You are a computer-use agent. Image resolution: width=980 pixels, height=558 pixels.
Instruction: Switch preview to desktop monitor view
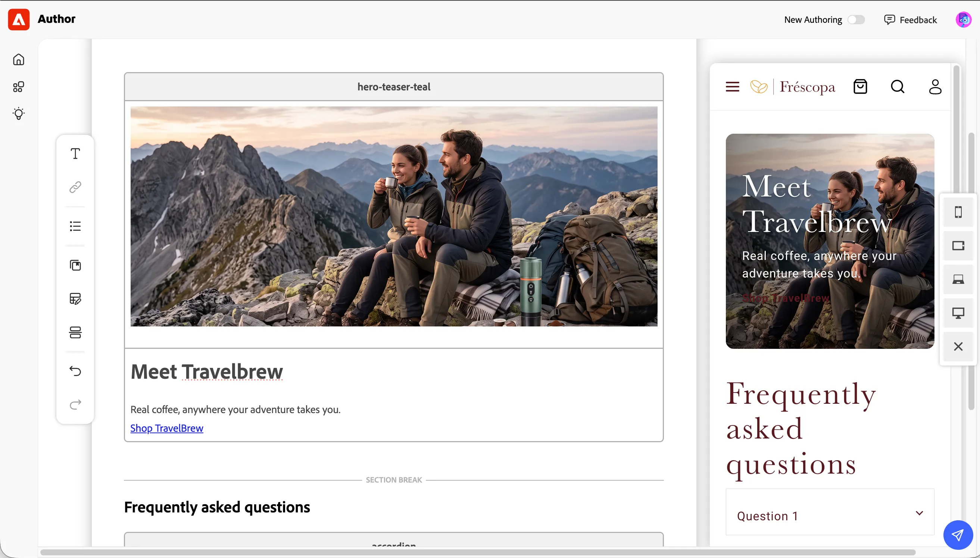[x=958, y=313]
